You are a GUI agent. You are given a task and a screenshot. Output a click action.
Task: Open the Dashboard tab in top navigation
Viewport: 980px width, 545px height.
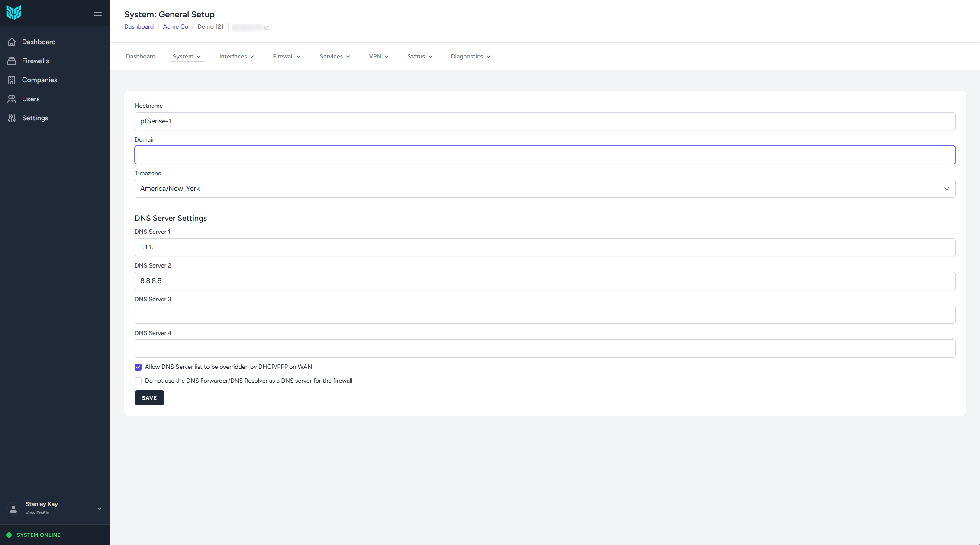(x=141, y=57)
